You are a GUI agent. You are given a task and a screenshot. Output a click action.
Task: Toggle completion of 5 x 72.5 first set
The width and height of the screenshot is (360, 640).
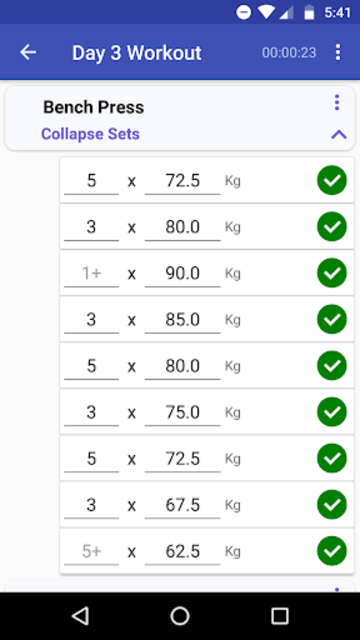332,180
